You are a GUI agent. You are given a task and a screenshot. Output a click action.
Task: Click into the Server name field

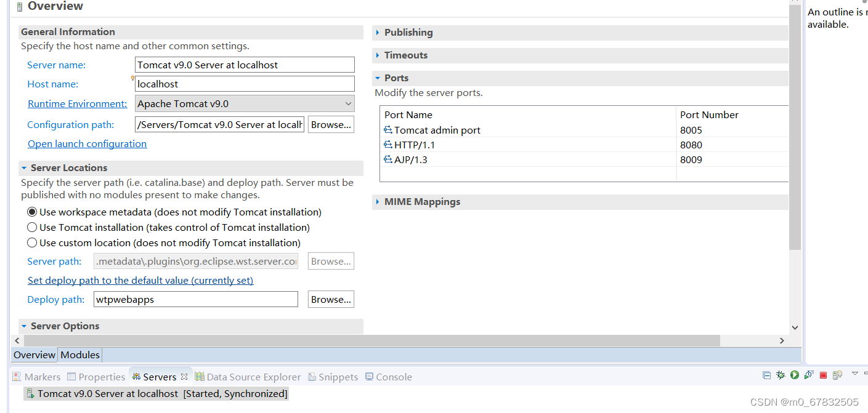coord(245,65)
